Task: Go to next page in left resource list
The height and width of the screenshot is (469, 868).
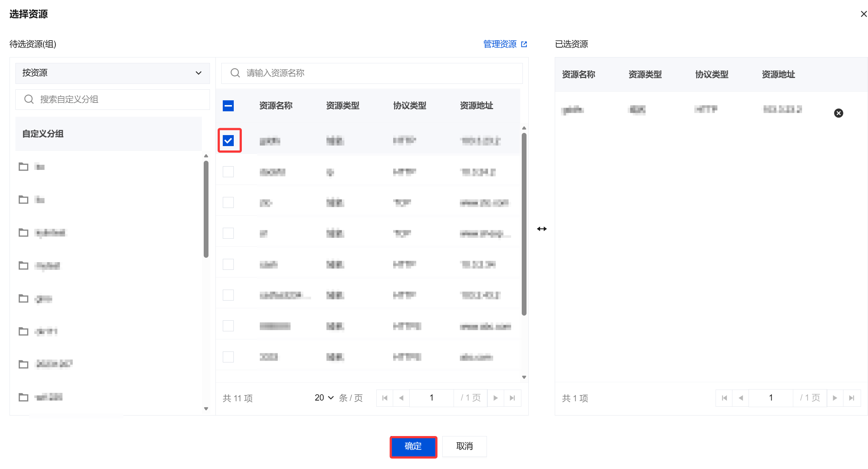Action: pos(495,398)
